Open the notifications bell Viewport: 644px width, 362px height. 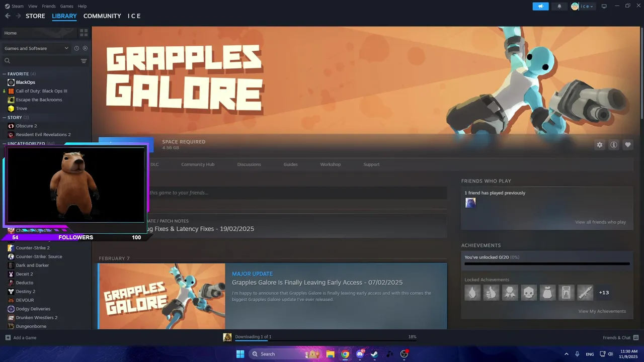pos(559,7)
